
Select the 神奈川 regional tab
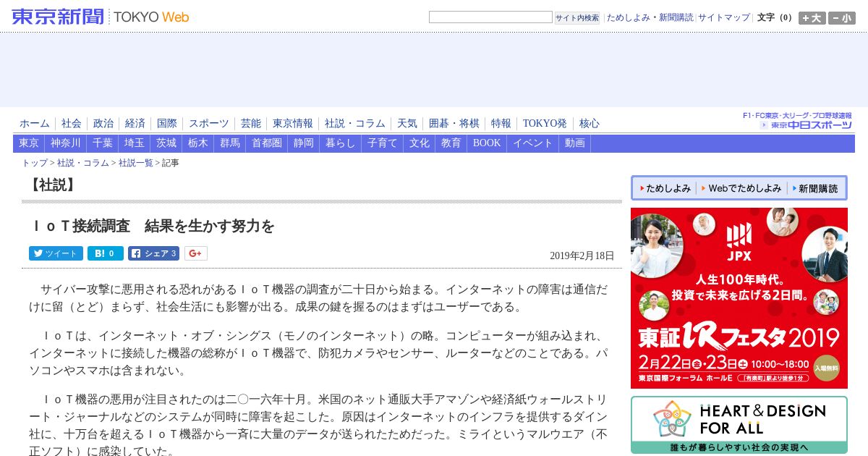[x=66, y=143]
